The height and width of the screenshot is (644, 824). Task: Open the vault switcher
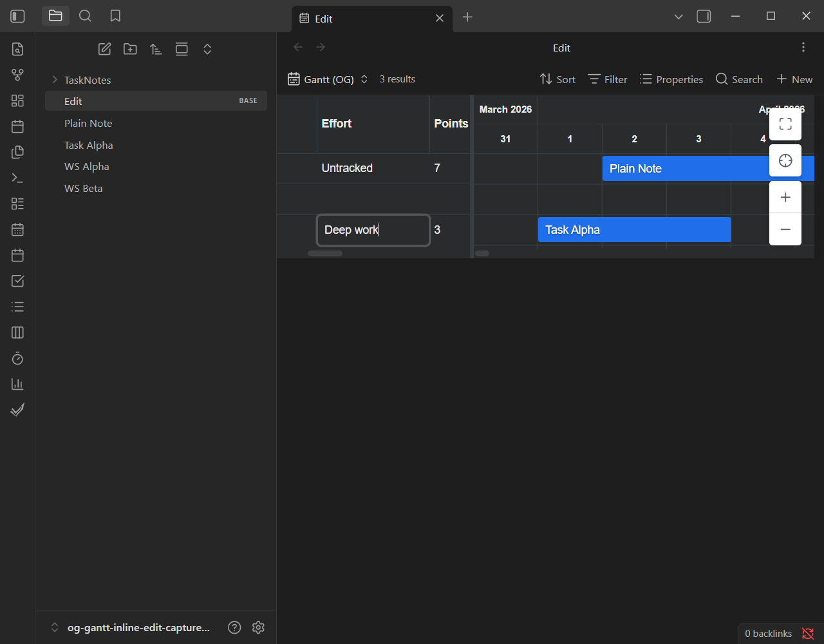131,627
